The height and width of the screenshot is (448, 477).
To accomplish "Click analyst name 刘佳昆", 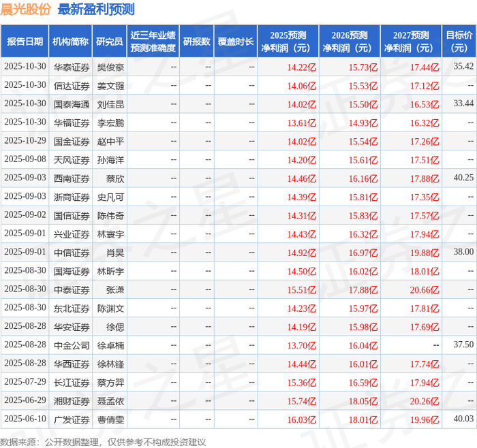I will click(x=110, y=105).
